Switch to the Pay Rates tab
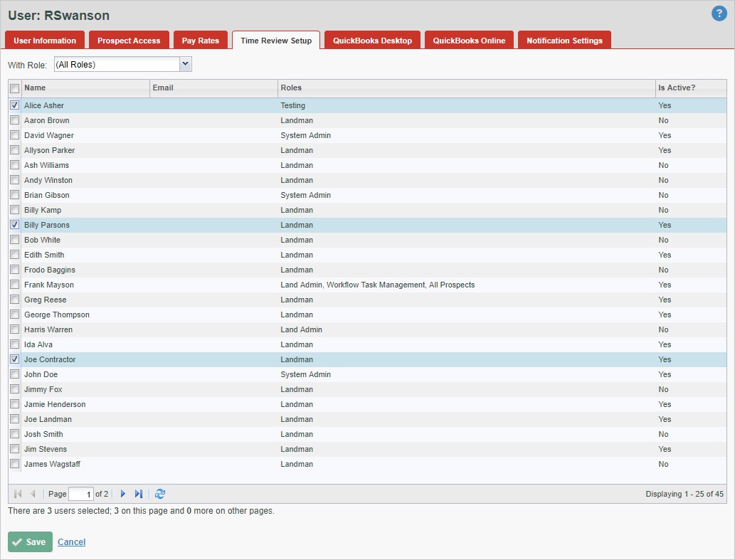Viewport: 735px width, 560px height. pos(201,41)
